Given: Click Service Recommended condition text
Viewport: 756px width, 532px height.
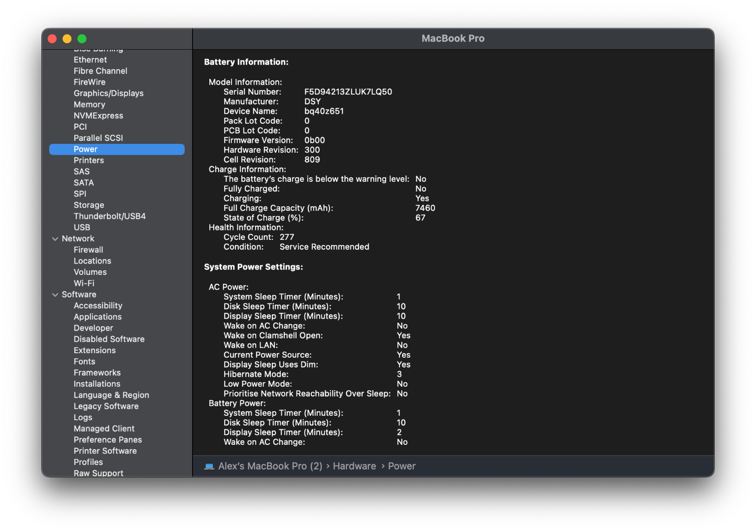Looking at the screenshot, I should (324, 247).
